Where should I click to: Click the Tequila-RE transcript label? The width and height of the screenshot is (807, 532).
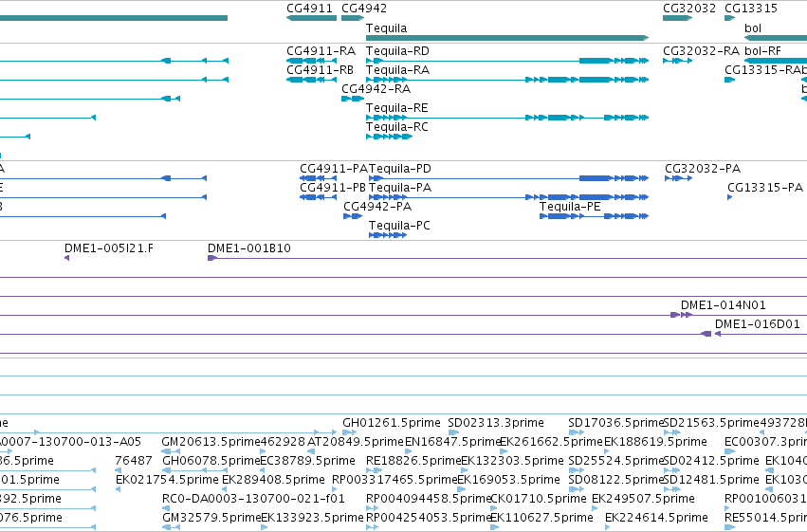(396, 108)
